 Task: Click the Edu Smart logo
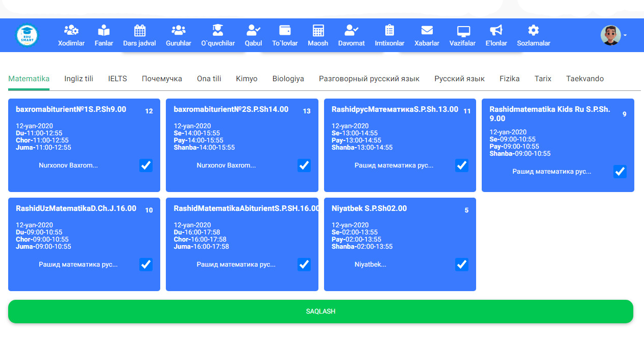(27, 35)
